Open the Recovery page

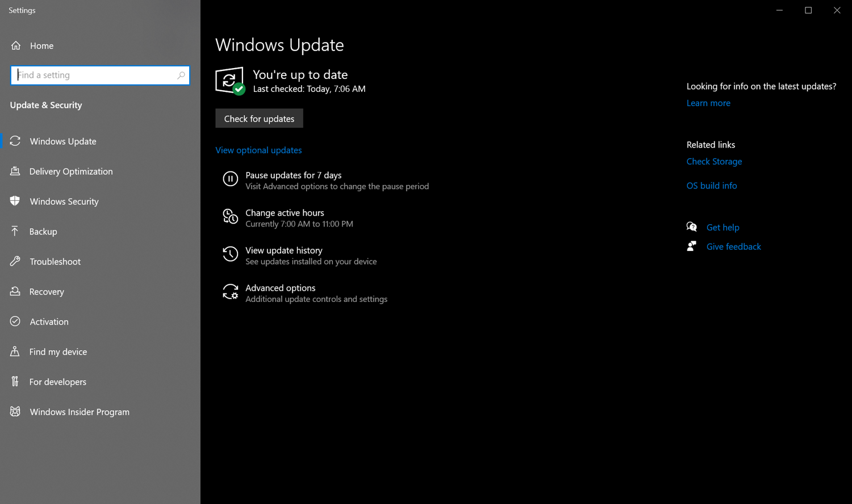click(x=47, y=292)
